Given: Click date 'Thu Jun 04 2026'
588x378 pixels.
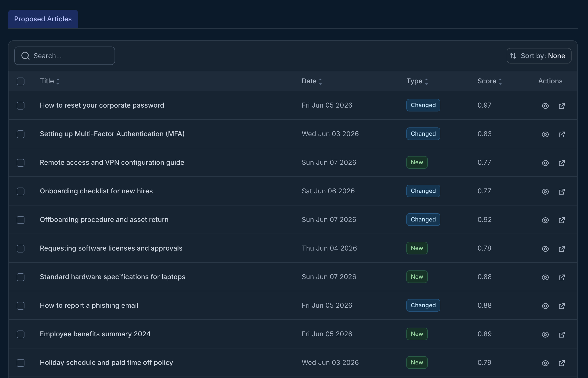Looking at the screenshot, I should tap(329, 248).
